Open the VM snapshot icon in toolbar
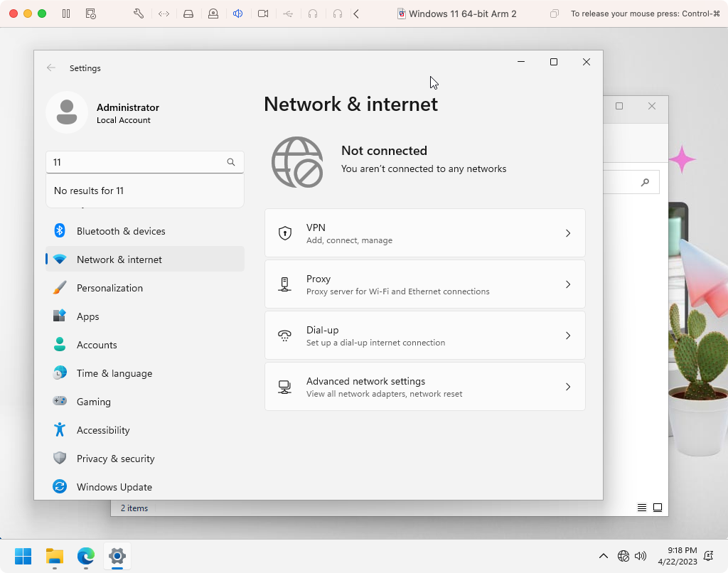This screenshot has height=573, width=728. pos(91,14)
